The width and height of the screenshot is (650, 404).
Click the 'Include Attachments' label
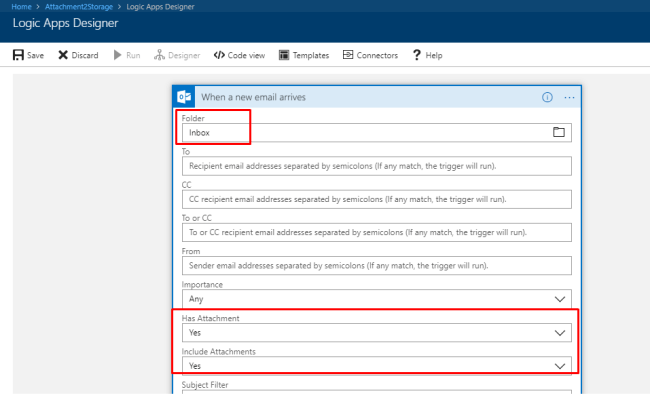point(218,352)
